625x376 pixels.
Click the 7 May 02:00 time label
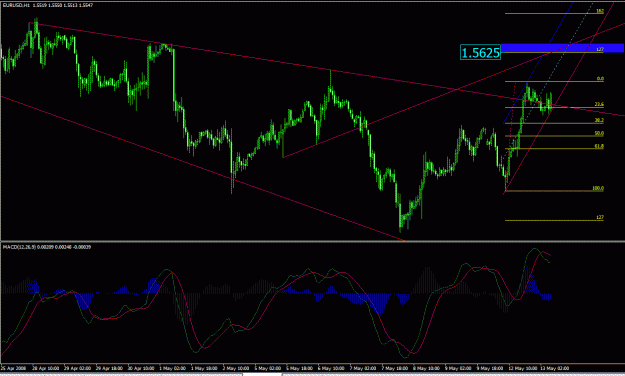[362, 368]
